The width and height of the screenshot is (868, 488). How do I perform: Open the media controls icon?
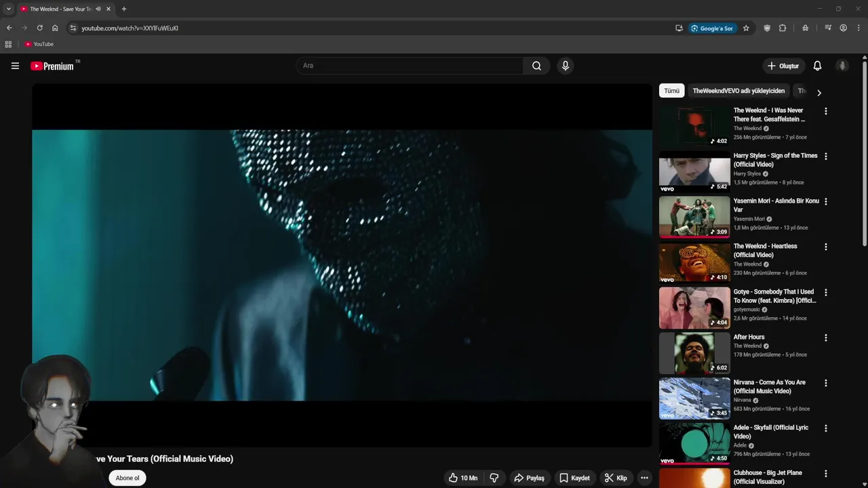tap(828, 28)
